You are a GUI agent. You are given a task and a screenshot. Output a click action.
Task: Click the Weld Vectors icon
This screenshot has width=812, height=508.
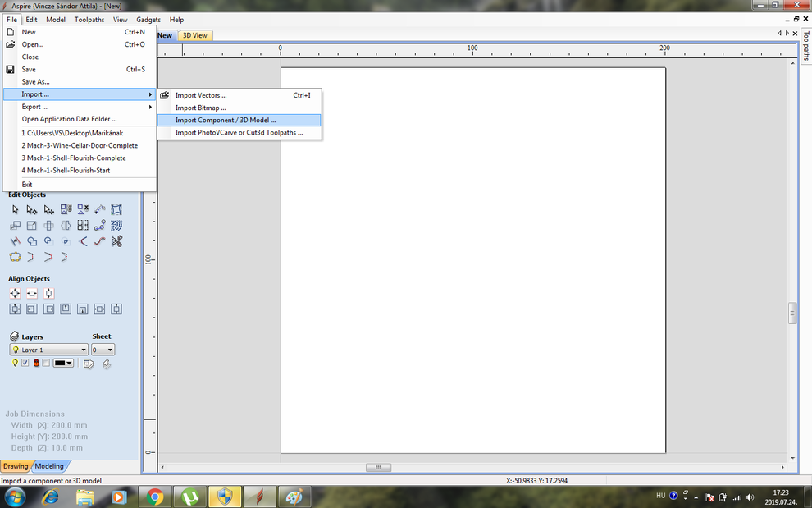32,241
